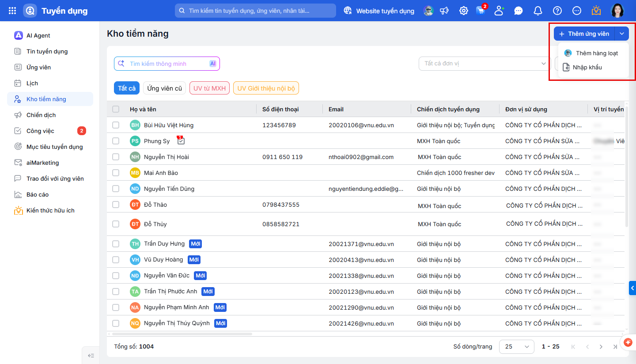Switch to the Ứng viên cũ filter tab
The image size is (636, 364).
(164, 88)
